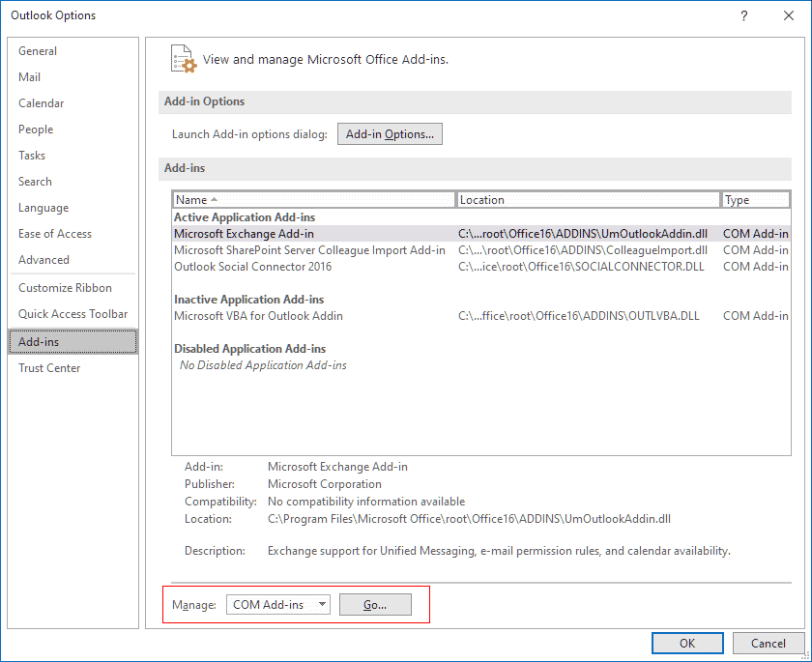
Task: Click the Type column header
Action: pyautogui.click(x=756, y=200)
